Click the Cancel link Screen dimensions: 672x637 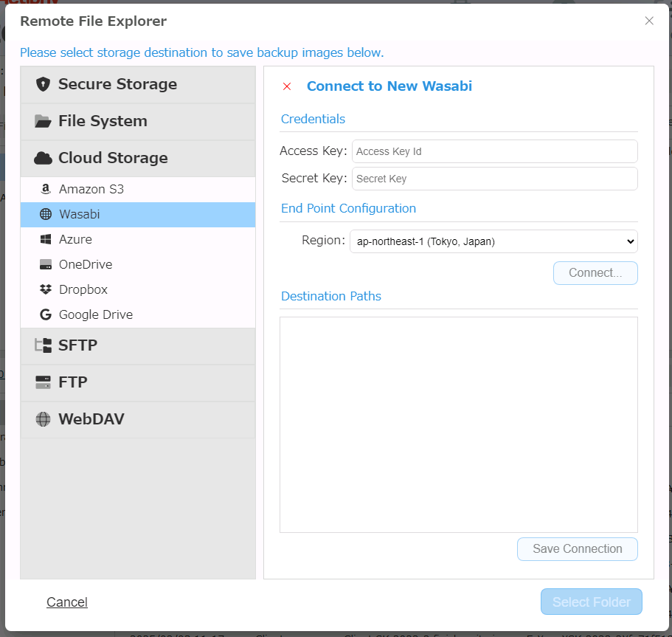(x=67, y=602)
